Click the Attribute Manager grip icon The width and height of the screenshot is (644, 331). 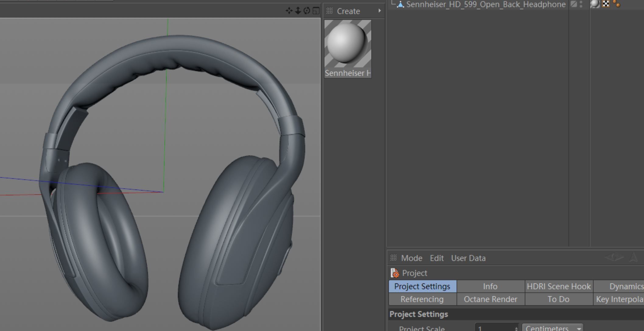click(x=393, y=258)
